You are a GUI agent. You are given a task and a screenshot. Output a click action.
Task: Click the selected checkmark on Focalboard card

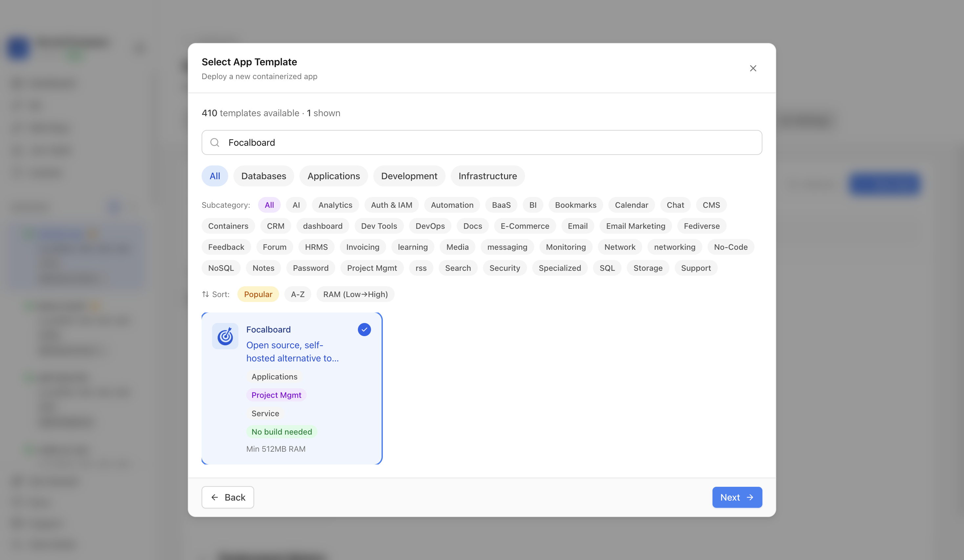click(x=364, y=330)
